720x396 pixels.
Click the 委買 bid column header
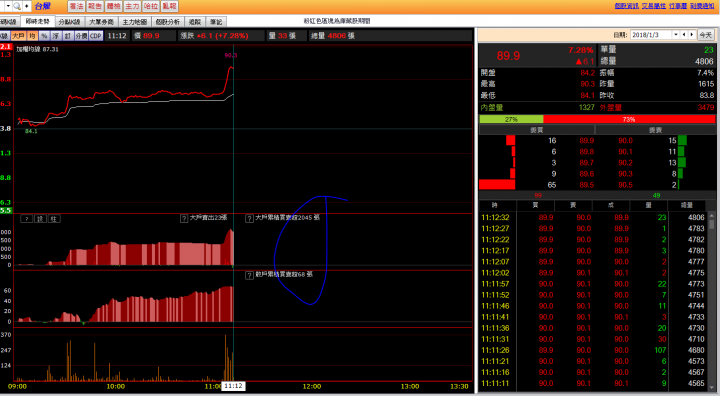537,130
